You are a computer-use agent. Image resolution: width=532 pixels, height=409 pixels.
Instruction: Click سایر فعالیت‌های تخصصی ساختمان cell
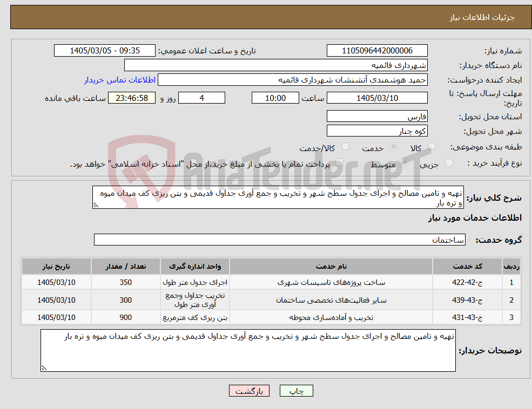(x=331, y=300)
